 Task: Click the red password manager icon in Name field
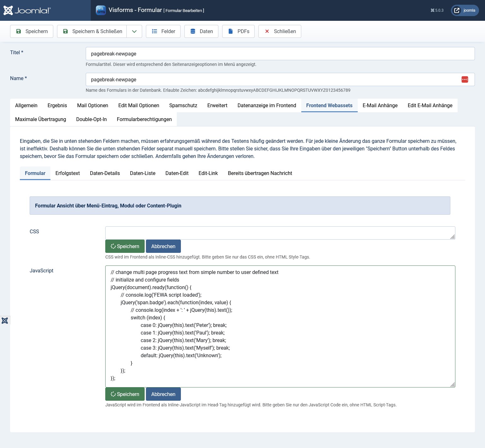coord(465,79)
